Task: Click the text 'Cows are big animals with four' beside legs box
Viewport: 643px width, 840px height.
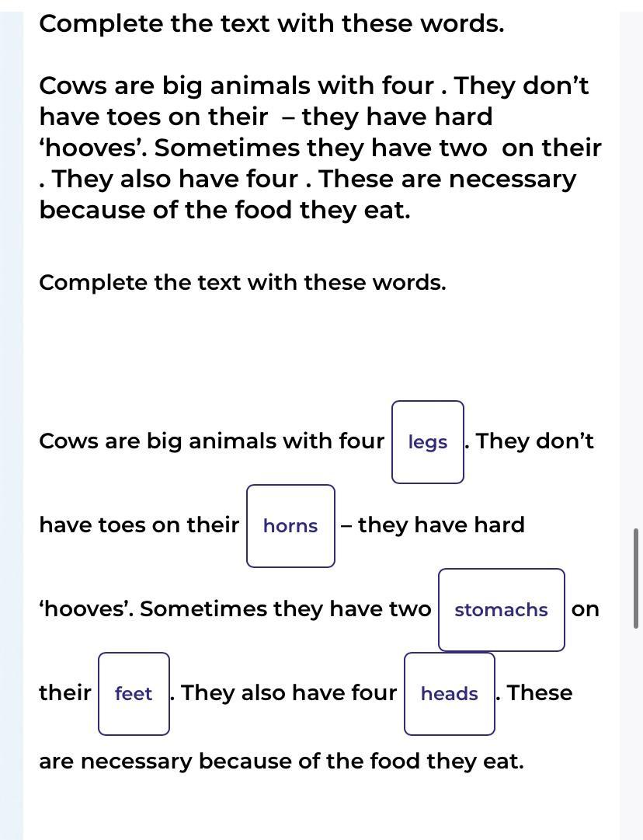Action: 211,441
